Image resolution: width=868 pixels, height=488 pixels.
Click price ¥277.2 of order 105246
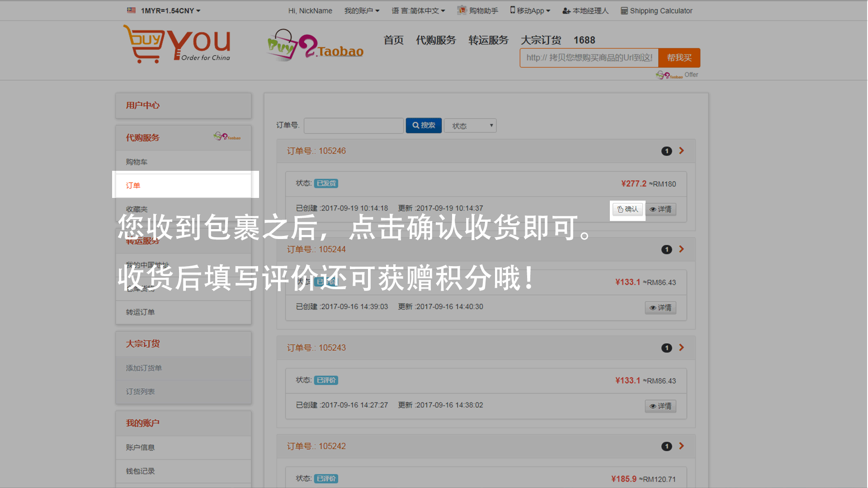point(634,184)
